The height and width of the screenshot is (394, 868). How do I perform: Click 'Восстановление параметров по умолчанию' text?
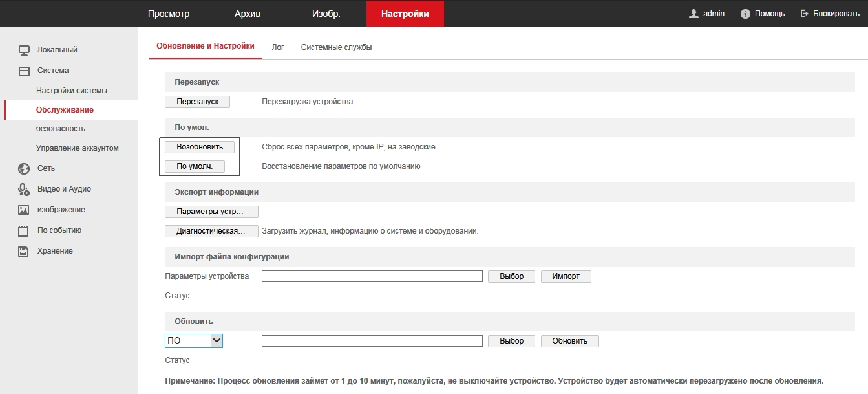coord(341,166)
